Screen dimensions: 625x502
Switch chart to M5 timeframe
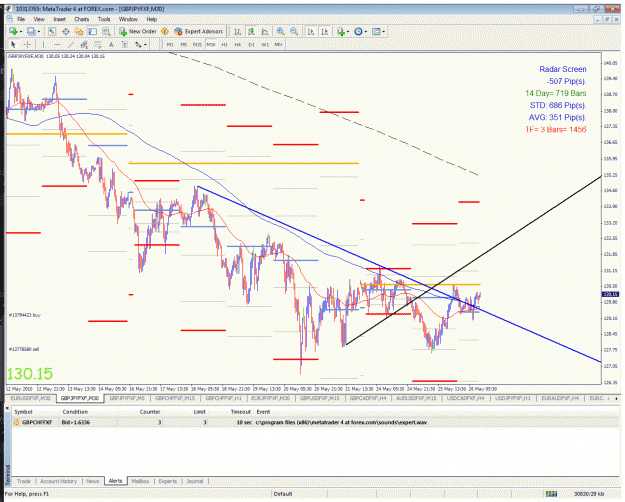pyautogui.click(x=184, y=45)
